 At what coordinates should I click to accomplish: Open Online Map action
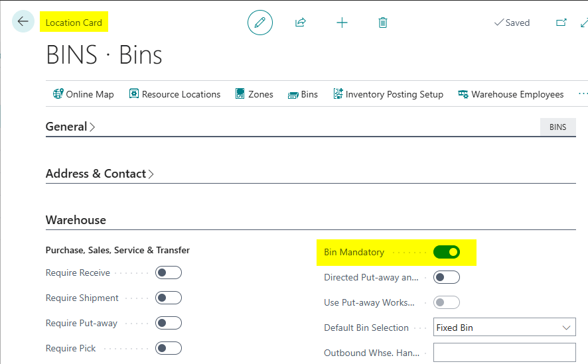pos(84,94)
